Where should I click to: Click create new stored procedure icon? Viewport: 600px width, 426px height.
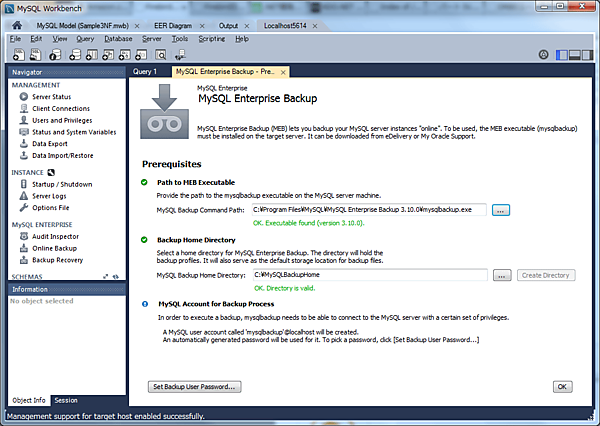(x=124, y=55)
